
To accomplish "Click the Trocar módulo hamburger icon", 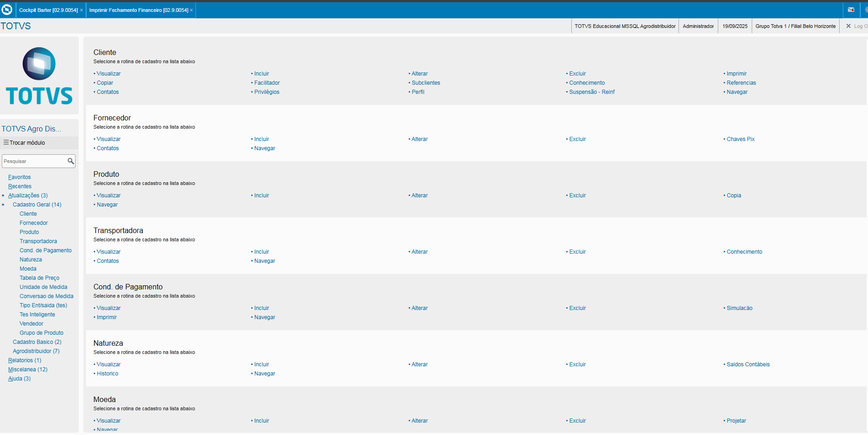I will point(6,142).
